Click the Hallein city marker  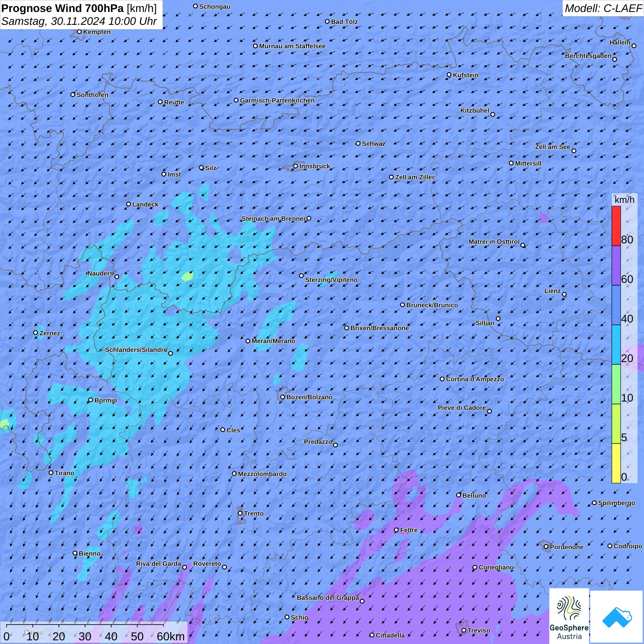tap(634, 46)
